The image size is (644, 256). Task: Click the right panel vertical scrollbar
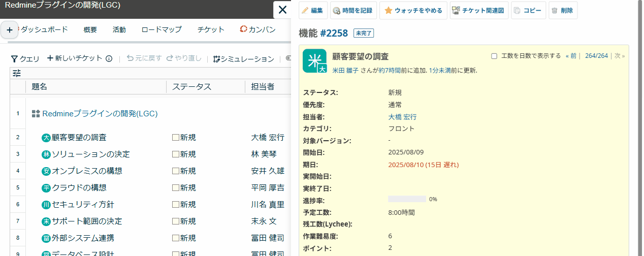(640, 128)
